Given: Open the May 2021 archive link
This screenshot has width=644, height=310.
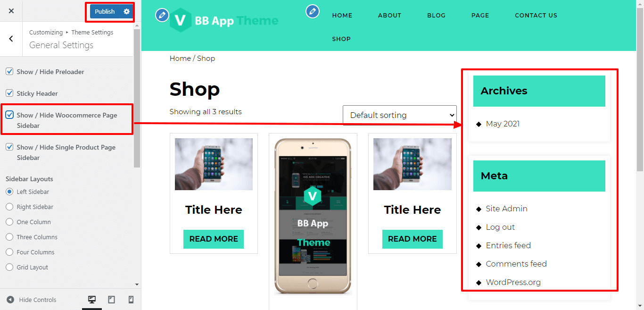Looking at the screenshot, I should pos(503,124).
